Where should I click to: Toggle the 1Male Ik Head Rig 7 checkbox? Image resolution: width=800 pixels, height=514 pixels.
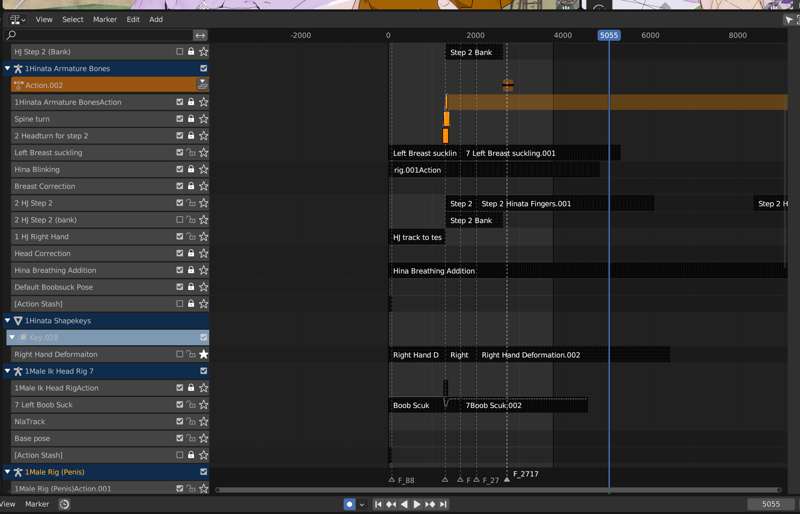click(x=203, y=371)
